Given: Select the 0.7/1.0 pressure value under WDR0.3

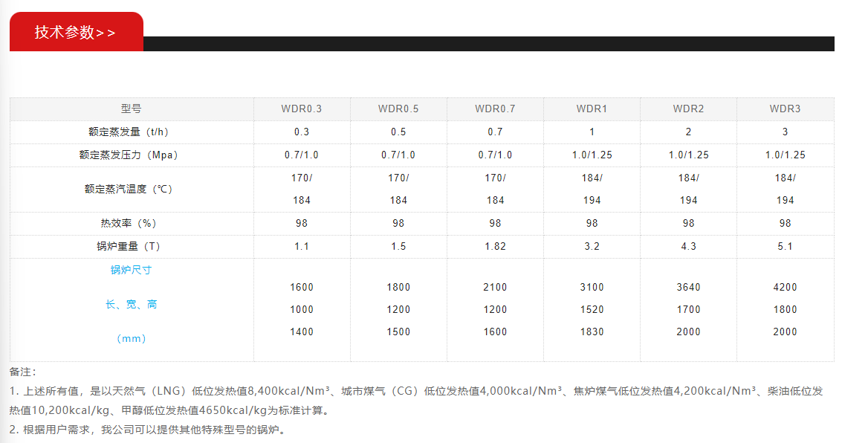Looking at the screenshot, I should click(x=302, y=155).
